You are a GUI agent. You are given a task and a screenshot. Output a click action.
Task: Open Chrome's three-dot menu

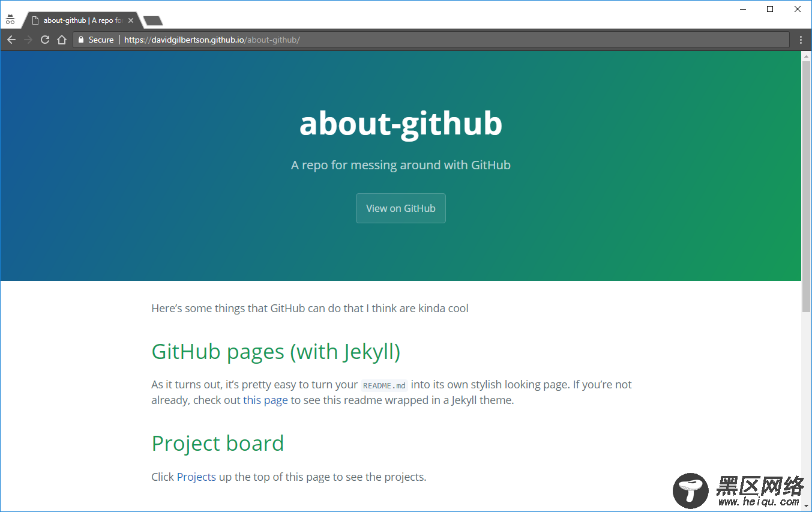click(801, 40)
